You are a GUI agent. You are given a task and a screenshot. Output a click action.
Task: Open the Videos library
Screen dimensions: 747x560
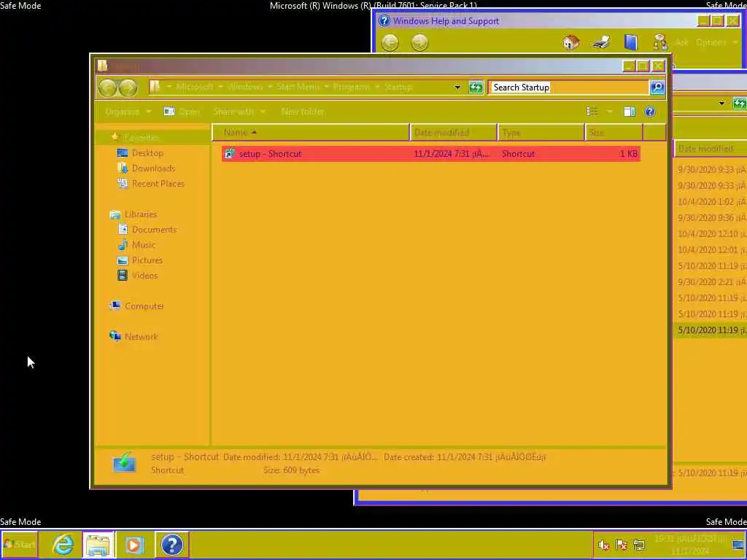pos(145,275)
